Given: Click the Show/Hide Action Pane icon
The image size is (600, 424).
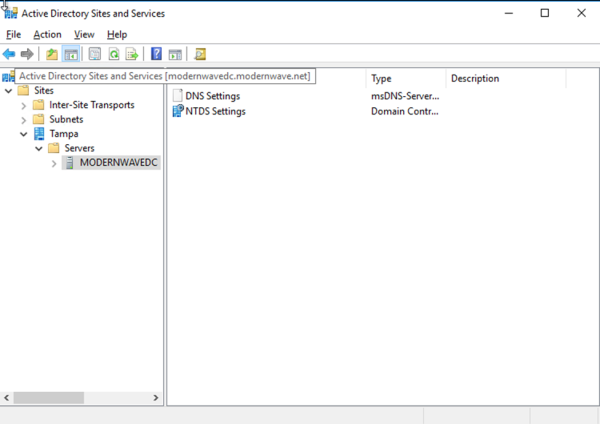Looking at the screenshot, I should point(175,54).
